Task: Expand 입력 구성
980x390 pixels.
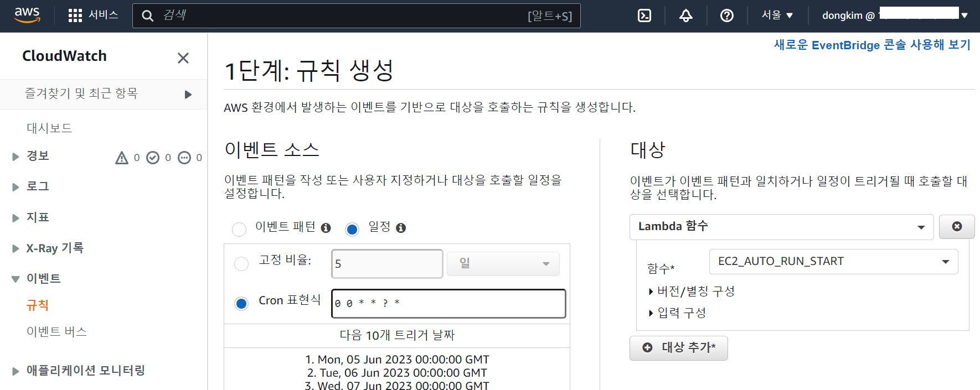Action: click(677, 313)
